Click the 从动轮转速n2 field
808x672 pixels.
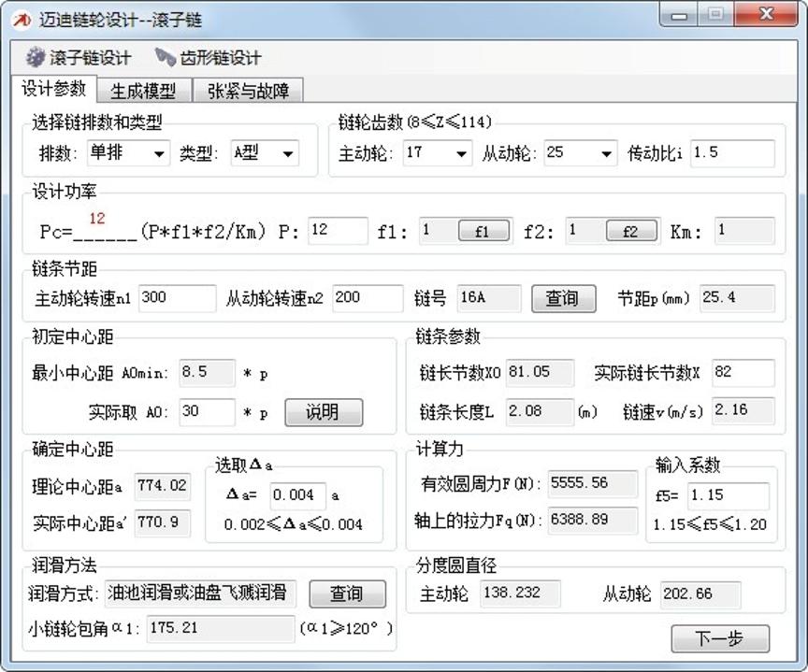[x=368, y=298]
